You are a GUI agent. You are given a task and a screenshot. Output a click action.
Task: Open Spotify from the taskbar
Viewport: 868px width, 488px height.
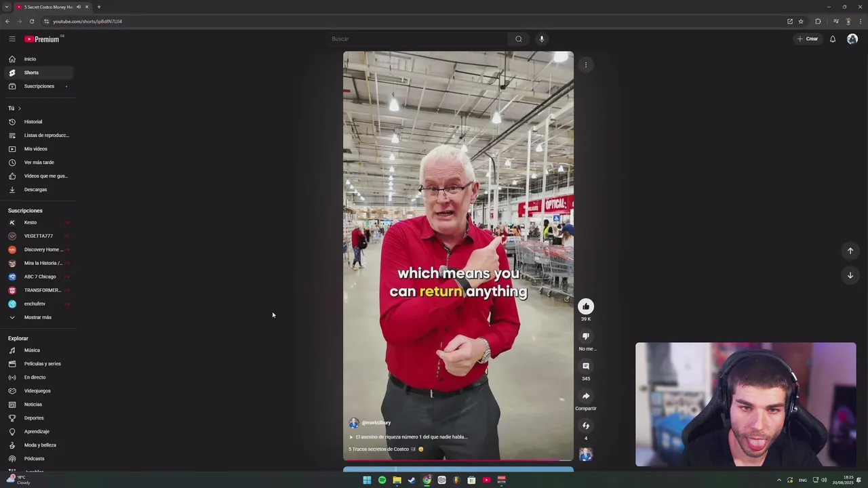coord(382,480)
